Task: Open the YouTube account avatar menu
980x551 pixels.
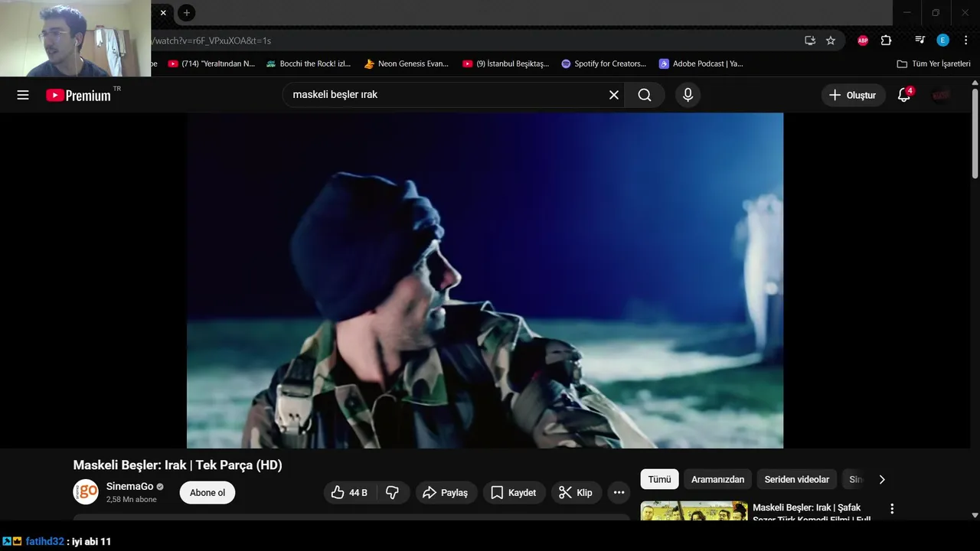Action: coord(941,95)
